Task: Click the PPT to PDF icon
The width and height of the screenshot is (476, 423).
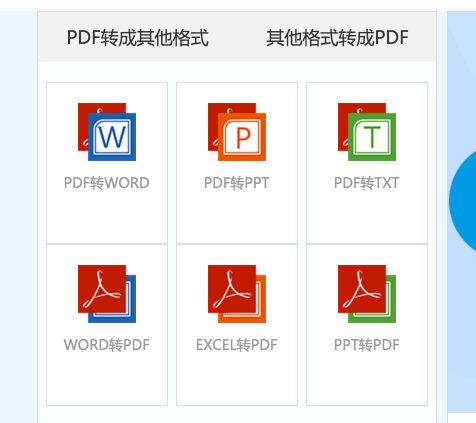Action: tap(367, 294)
